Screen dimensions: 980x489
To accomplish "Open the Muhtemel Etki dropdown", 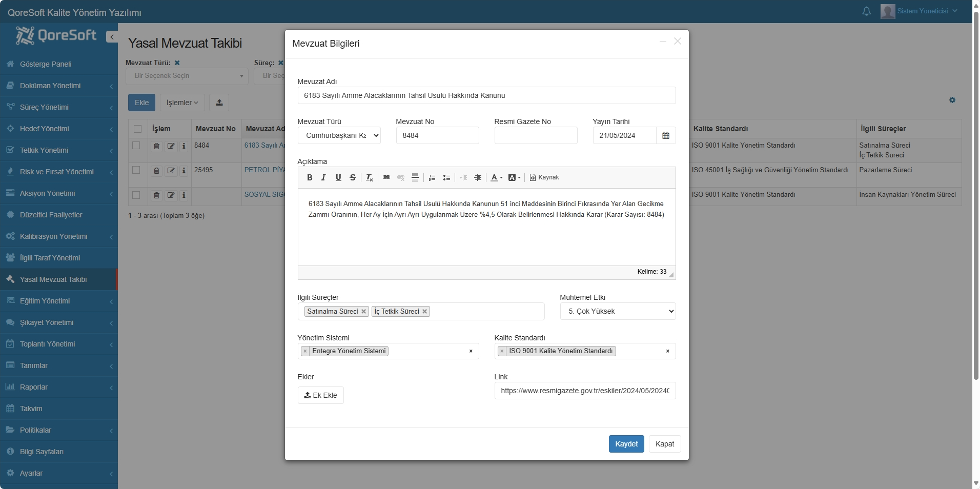I will (x=618, y=311).
